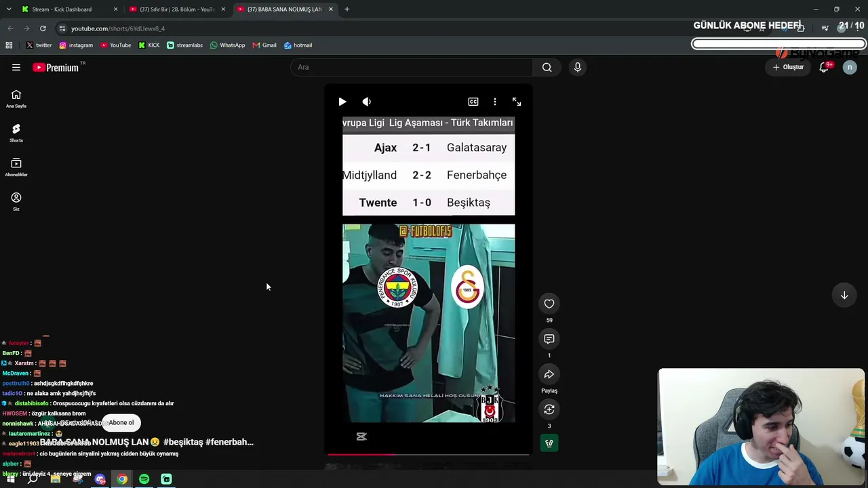Open the WhatsApp bookmark
The image size is (868, 488).
(227, 45)
